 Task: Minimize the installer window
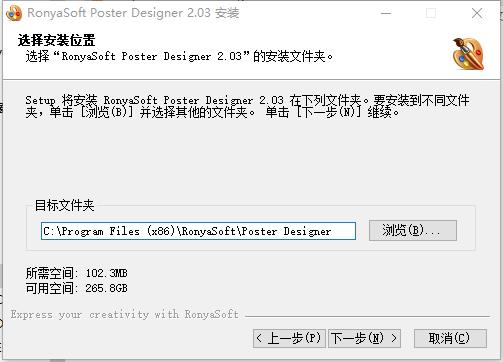coord(386,13)
